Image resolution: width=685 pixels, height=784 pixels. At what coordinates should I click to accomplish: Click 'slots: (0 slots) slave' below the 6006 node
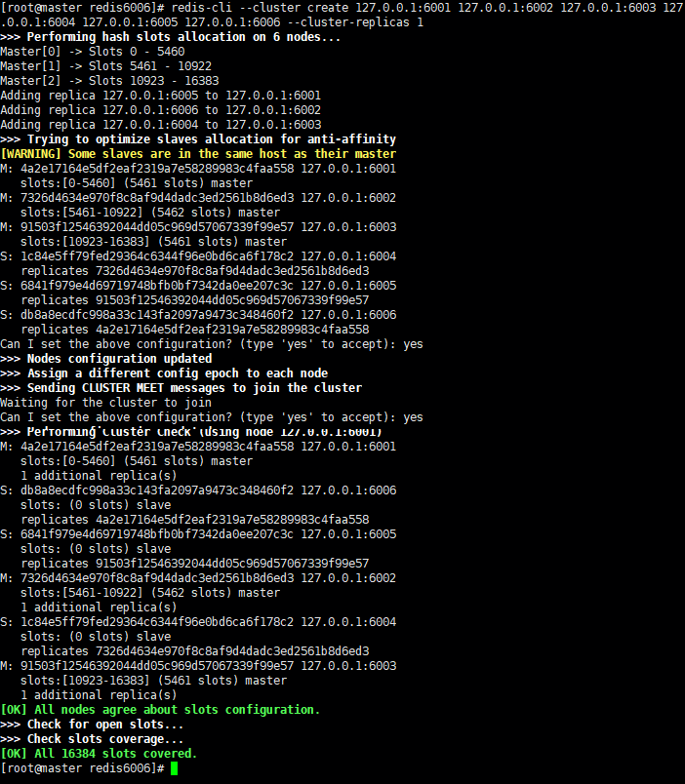96,505
